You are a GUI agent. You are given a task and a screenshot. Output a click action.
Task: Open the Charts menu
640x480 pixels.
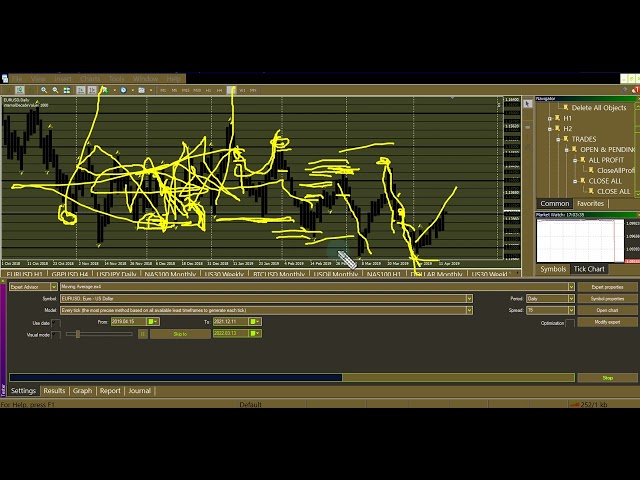click(90, 78)
